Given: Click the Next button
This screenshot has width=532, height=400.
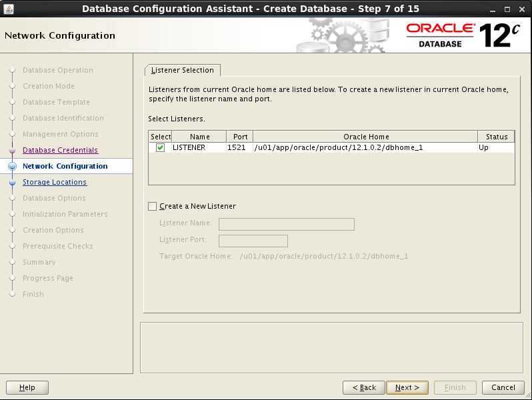Looking at the screenshot, I should tap(407, 387).
